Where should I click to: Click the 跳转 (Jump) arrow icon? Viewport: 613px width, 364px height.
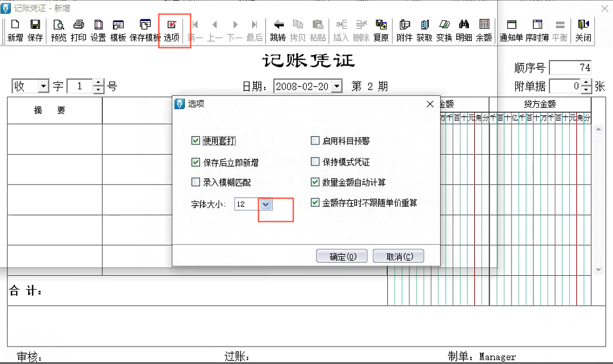[278, 30]
